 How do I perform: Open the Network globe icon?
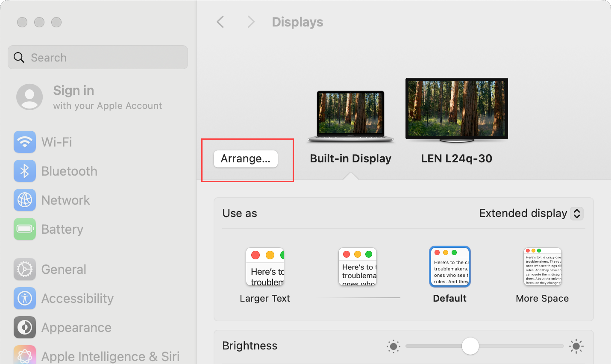[25, 200]
